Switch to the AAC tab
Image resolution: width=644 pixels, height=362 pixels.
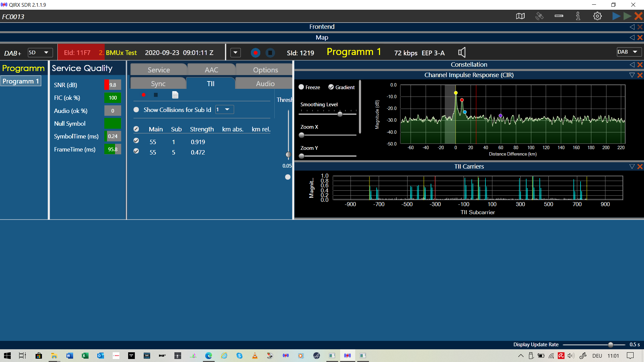click(x=211, y=70)
